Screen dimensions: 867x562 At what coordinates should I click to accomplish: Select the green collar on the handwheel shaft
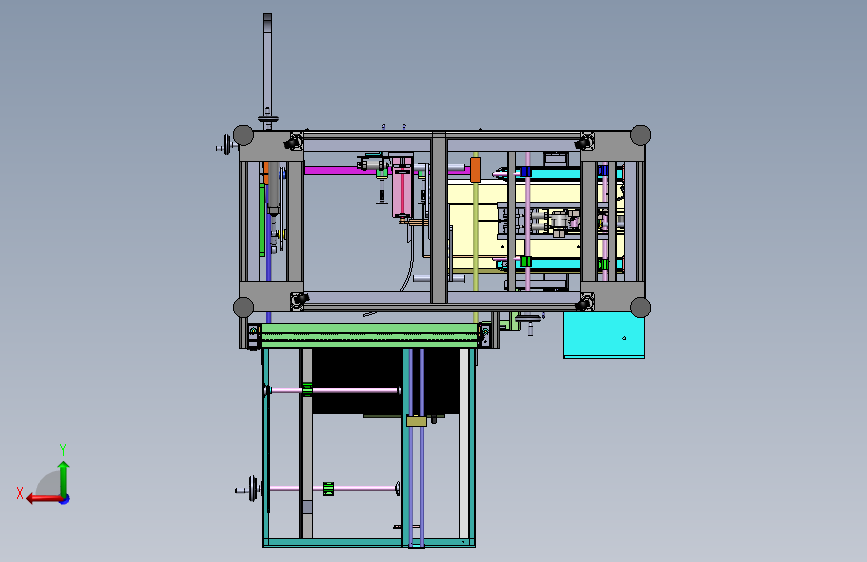[x=328, y=489]
